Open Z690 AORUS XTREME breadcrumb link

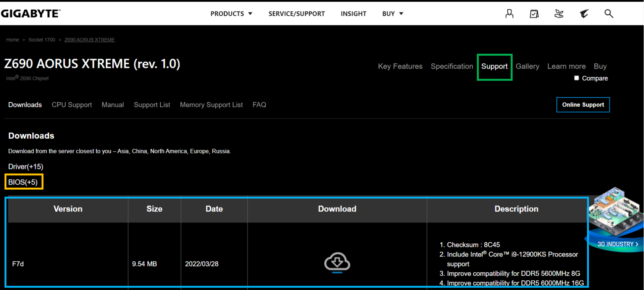tap(90, 40)
